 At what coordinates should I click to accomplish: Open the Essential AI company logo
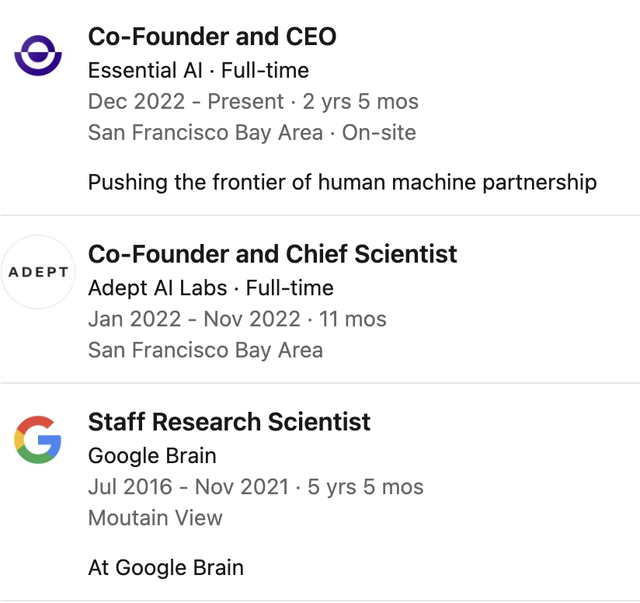point(38,56)
